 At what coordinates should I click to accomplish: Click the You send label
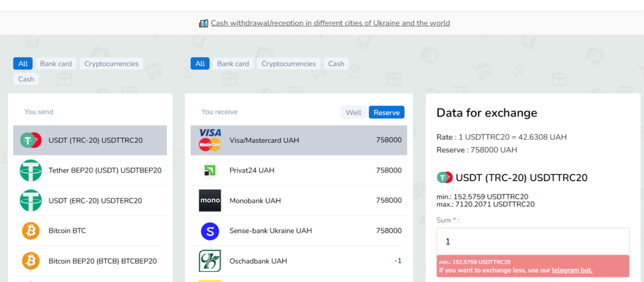pyautogui.click(x=38, y=112)
